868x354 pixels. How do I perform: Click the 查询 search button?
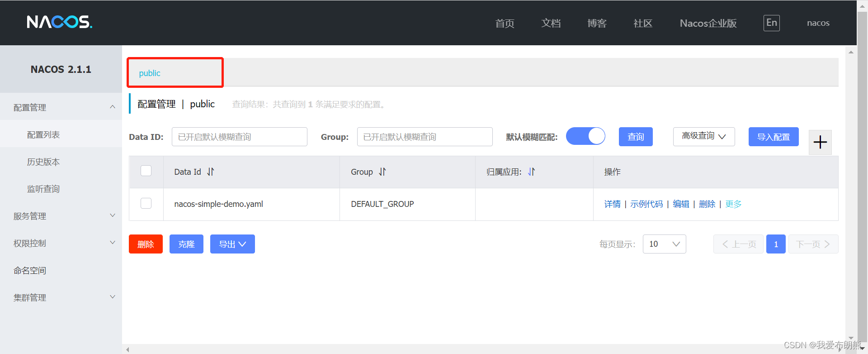636,137
